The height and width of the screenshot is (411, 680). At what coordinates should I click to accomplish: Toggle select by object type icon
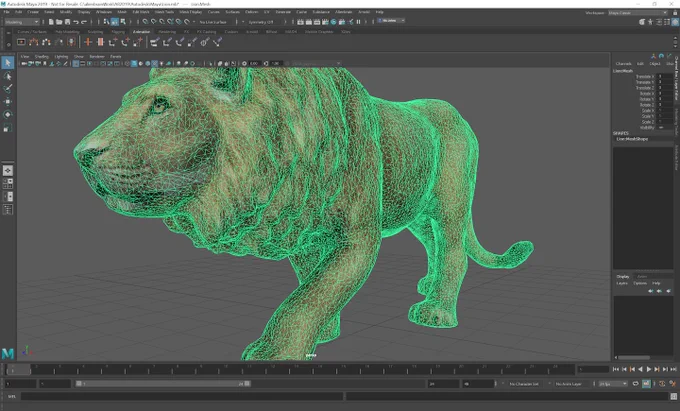114,21
